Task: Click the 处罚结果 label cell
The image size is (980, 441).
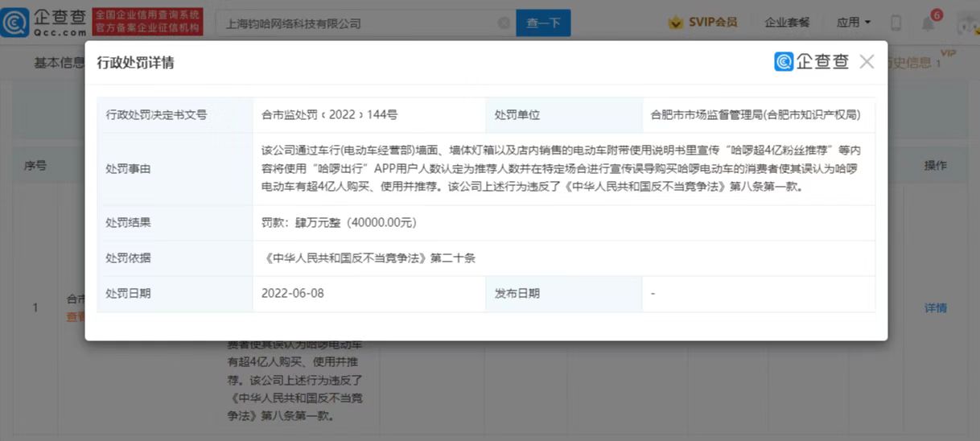Action: [x=175, y=223]
